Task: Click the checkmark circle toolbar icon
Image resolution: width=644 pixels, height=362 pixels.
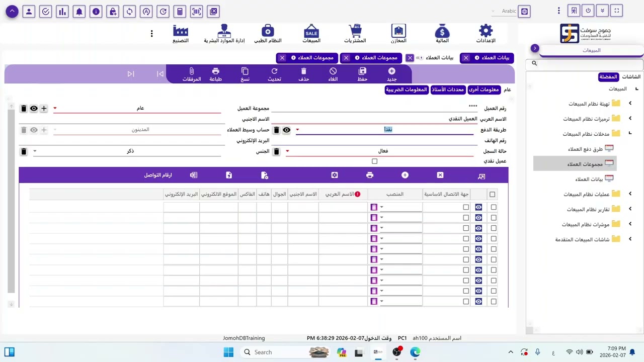Action: 46,11
